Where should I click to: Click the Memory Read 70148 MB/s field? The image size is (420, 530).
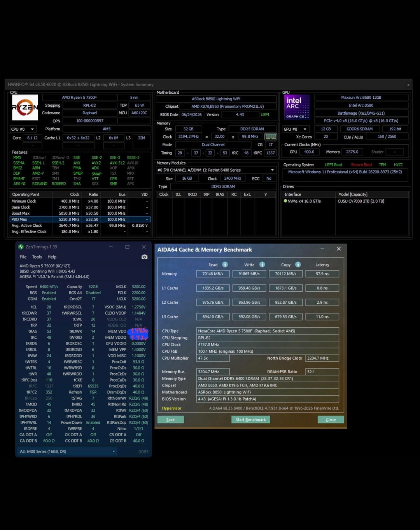tap(213, 274)
